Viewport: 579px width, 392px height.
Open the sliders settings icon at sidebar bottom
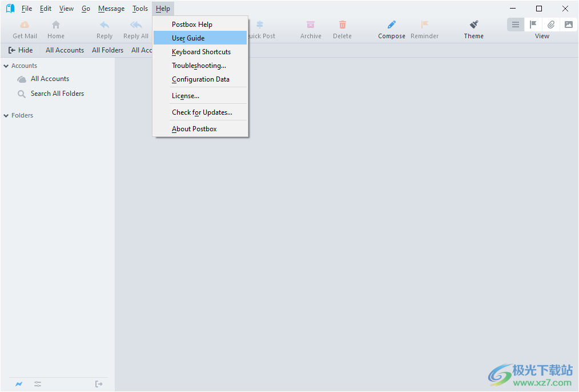coord(38,384)
